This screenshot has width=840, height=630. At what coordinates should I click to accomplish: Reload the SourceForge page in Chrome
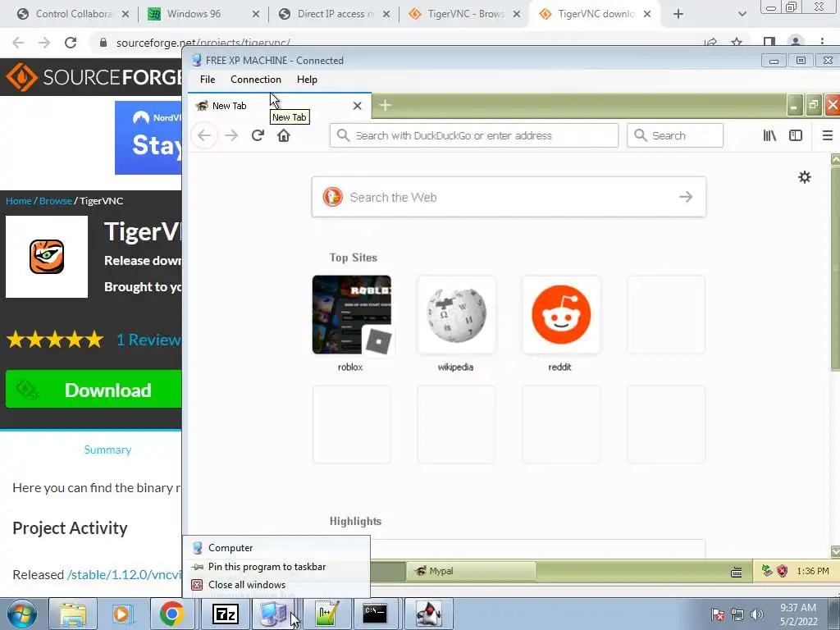(x=71, y=43)
